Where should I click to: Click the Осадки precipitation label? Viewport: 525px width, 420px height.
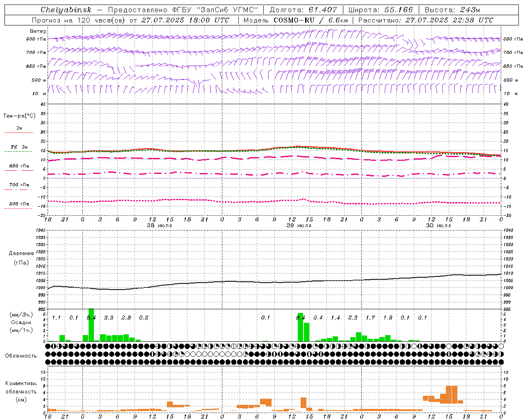(x=21, y=322)
